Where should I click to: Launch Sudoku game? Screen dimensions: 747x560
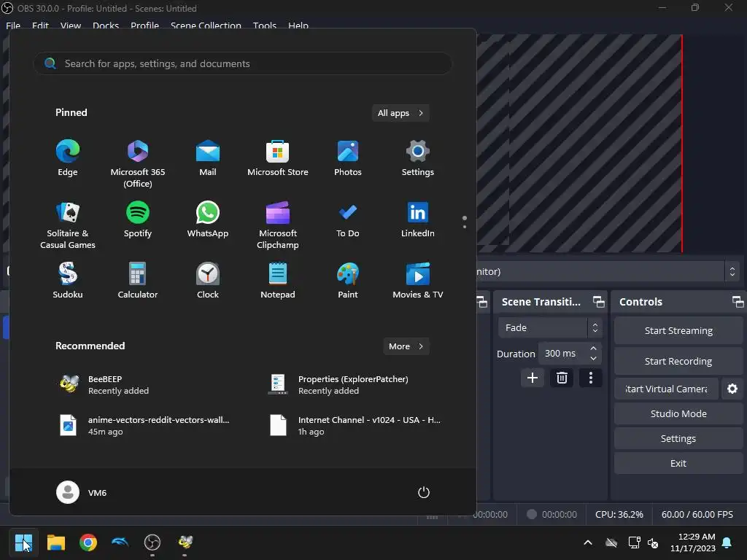pyautogui.click(x=68, y=281)
